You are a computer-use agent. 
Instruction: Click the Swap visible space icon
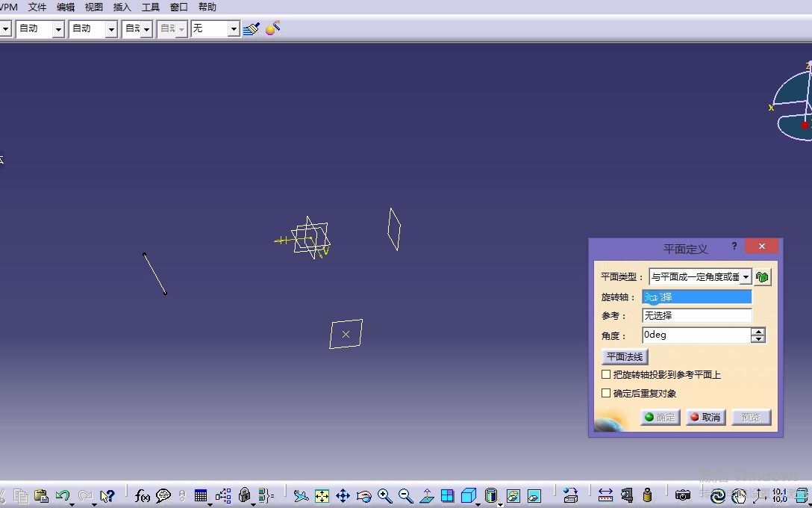(534, 496)
